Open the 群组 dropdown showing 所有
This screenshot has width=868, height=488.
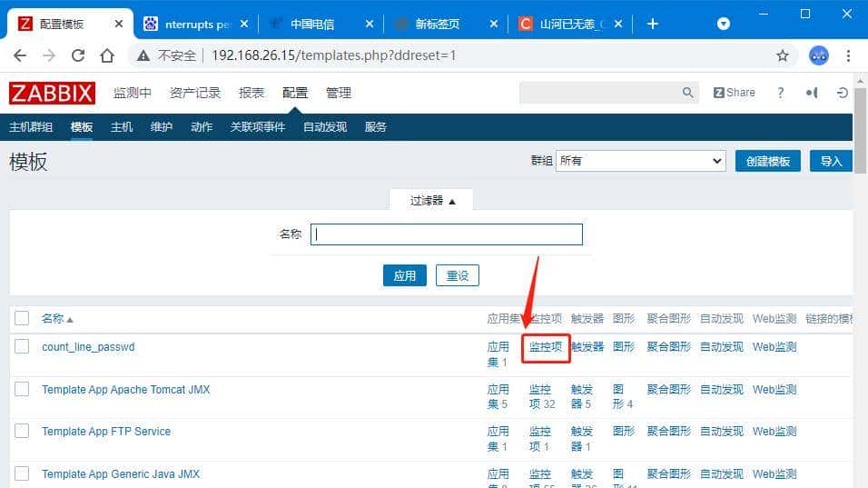(640, 161)
